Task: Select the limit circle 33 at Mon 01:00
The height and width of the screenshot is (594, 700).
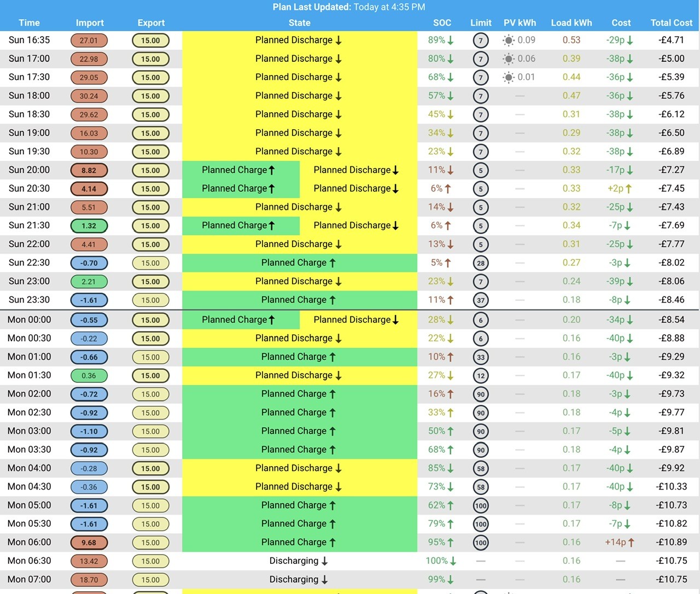Action: click(x=481, y=357)
